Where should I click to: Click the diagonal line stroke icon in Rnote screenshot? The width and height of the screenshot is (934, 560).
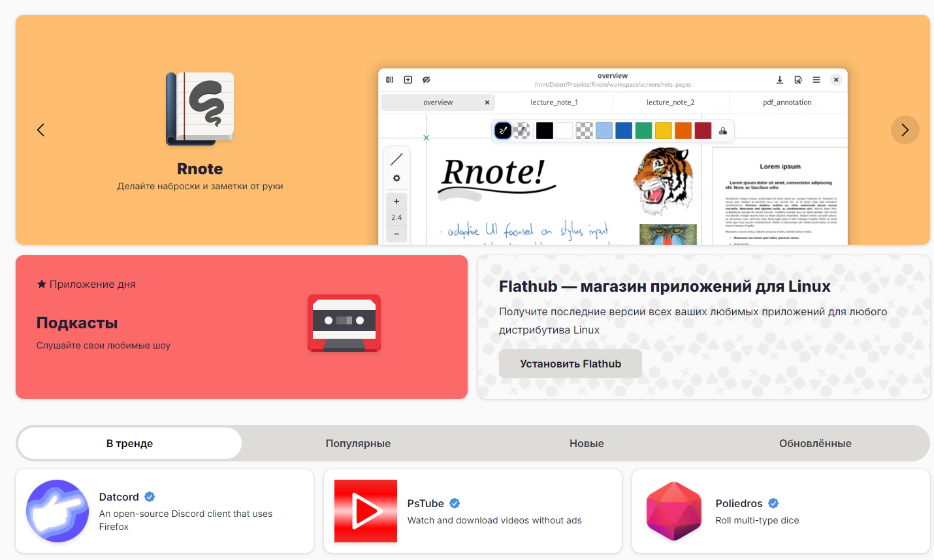(396, 159)
